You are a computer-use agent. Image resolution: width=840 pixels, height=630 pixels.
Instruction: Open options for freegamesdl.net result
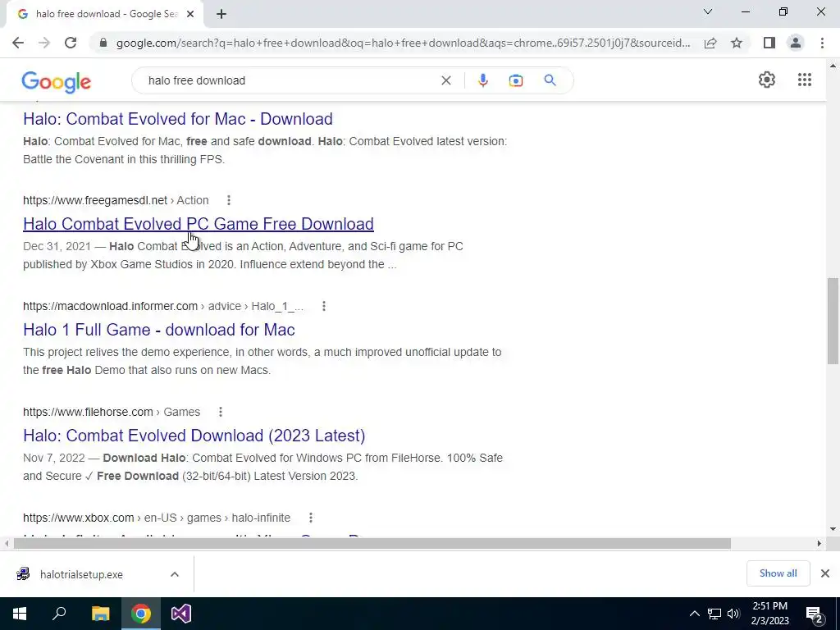coord(229,200)
